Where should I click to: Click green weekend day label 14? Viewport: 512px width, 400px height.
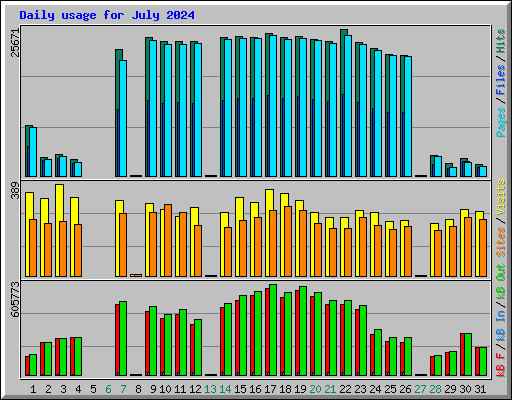[225, 389]
